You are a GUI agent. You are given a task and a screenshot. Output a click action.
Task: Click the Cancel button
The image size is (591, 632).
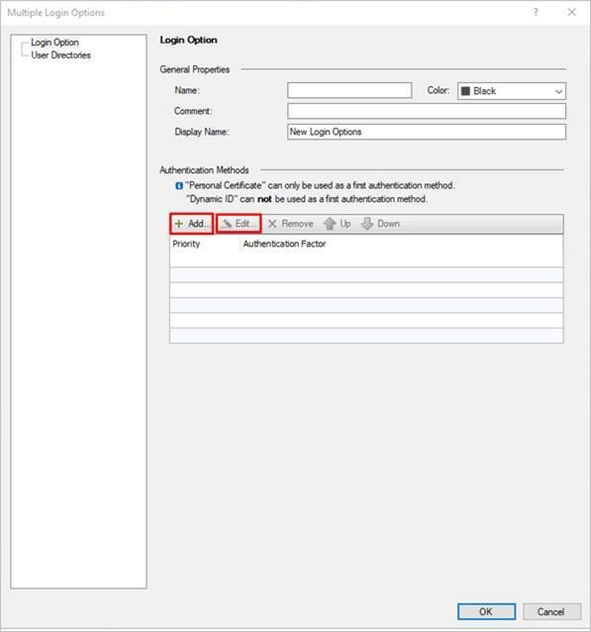(551, 611)
